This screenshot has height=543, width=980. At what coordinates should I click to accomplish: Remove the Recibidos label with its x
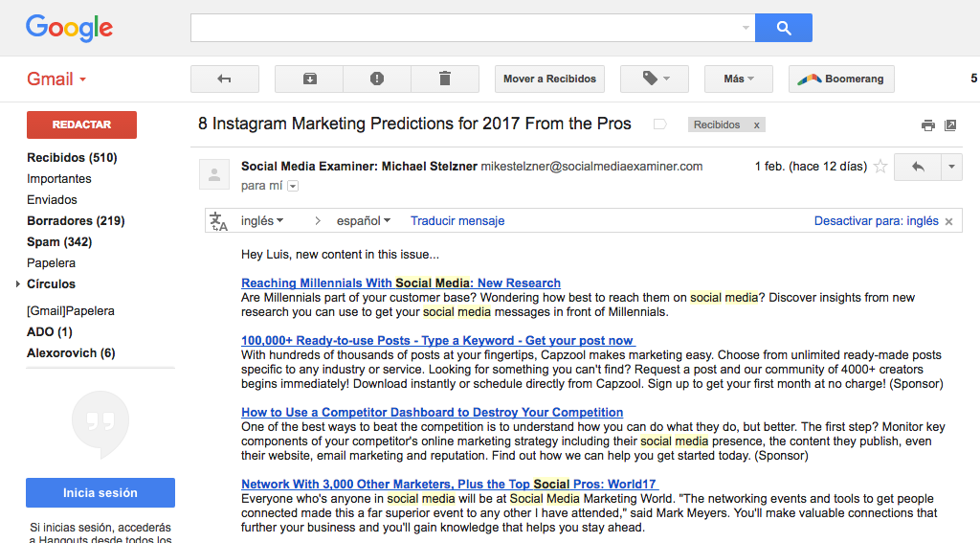pos(756,124)
